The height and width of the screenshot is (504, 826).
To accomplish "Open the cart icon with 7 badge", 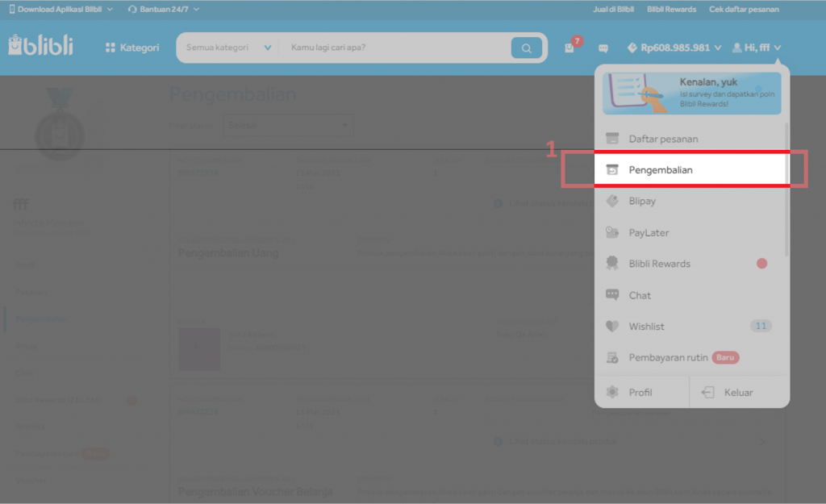I will [573, 45].
